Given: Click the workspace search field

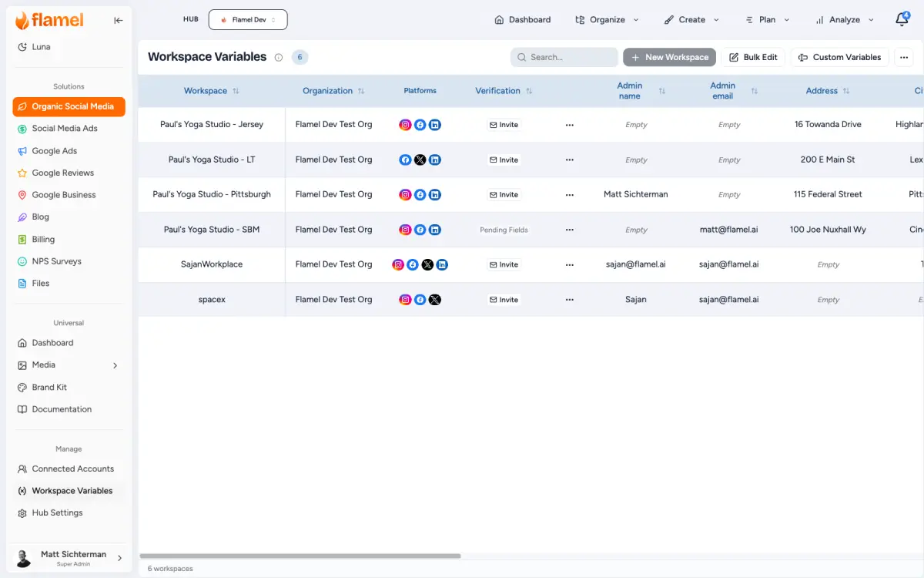Looking at the screenshot, I should 564,57.
